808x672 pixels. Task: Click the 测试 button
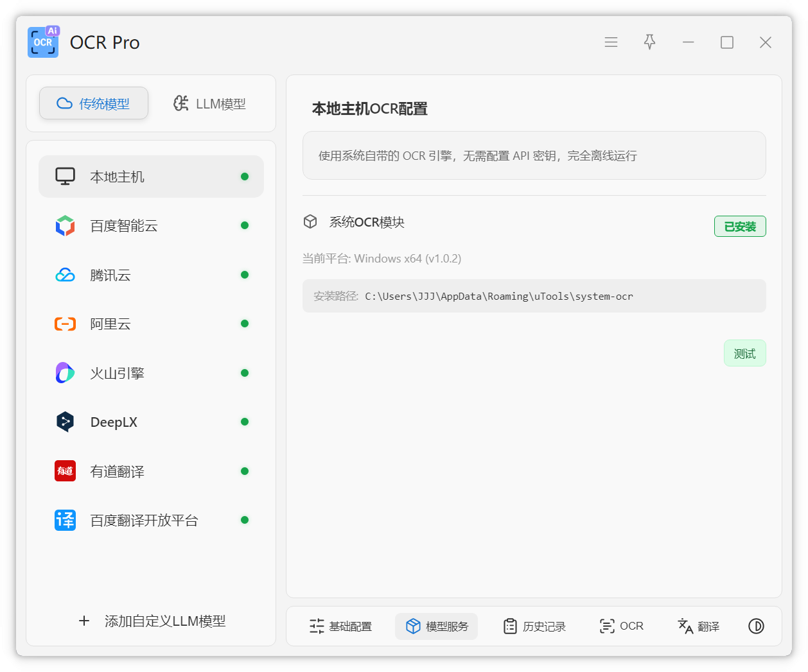pyautogui.click(x=744, y=354)
